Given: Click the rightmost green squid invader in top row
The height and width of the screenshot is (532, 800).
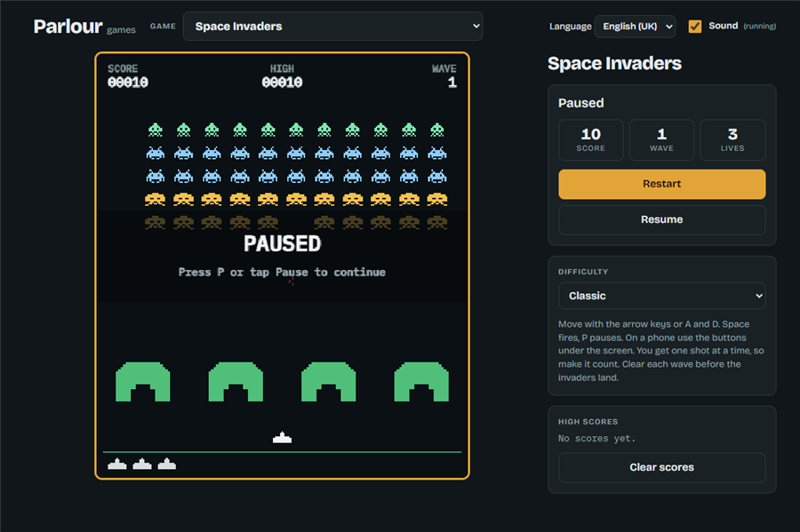Looking at the screenshot, I should 437,130.
